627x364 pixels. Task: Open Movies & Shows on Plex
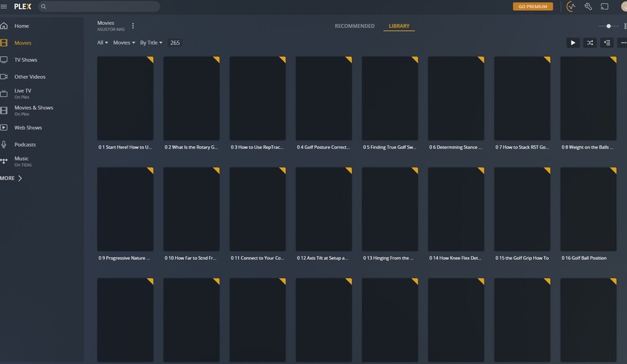[x=34, y=110]
